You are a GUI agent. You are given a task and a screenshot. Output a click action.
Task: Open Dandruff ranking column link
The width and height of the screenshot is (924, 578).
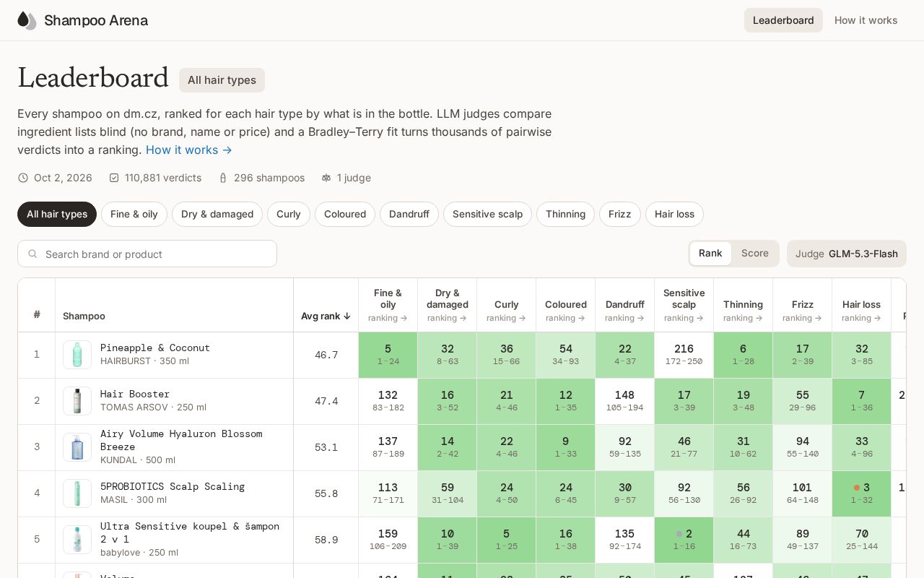point(624,318)
